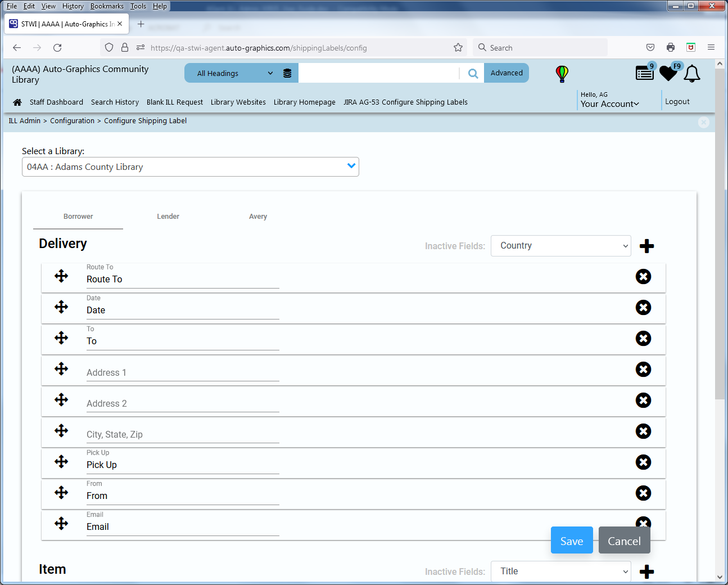Viewport: 728px width, 585px height.
Task: Open Firefox application menu hamburger
Action: [x=711, y=48]
